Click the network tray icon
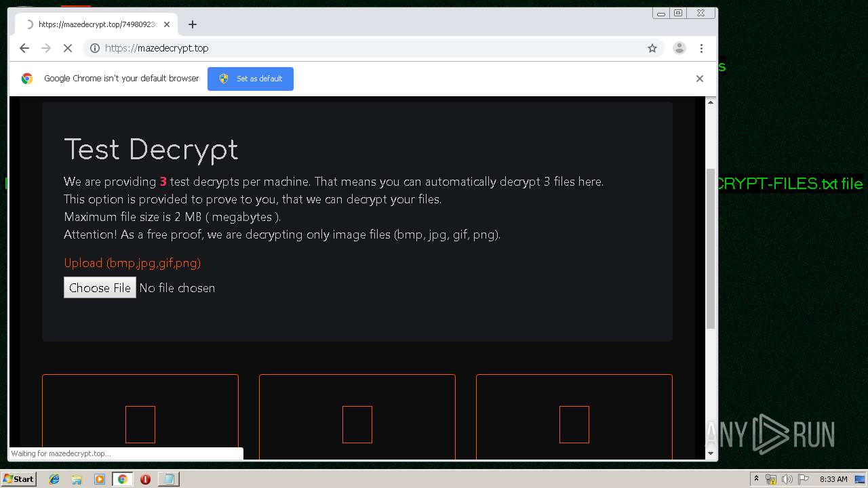Image resolution: width=868 pixels, height=488 pixels. (771, 479)
